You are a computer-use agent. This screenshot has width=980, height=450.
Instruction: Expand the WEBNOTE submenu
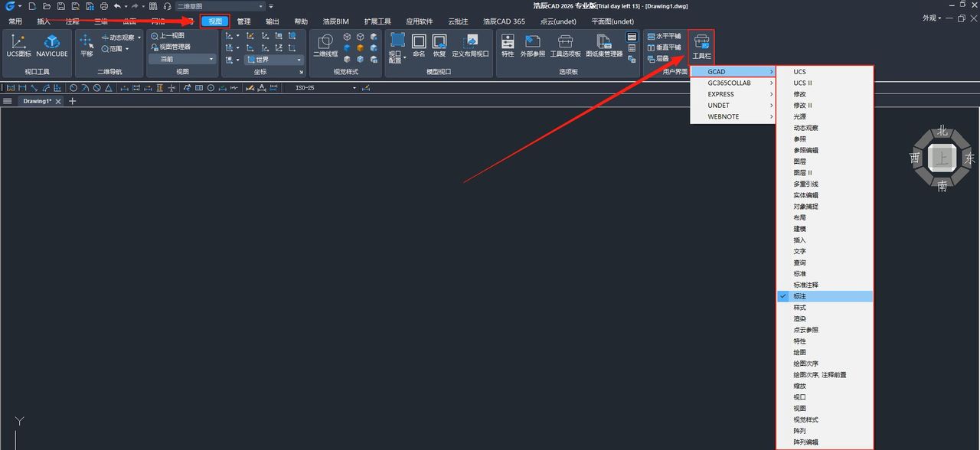point(734,116)
